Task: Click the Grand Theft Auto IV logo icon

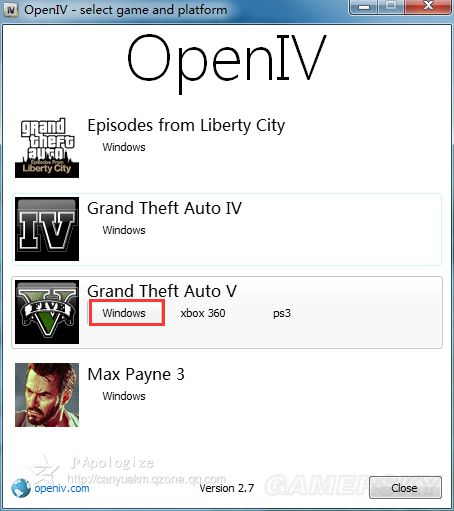Action: (47, 229)
